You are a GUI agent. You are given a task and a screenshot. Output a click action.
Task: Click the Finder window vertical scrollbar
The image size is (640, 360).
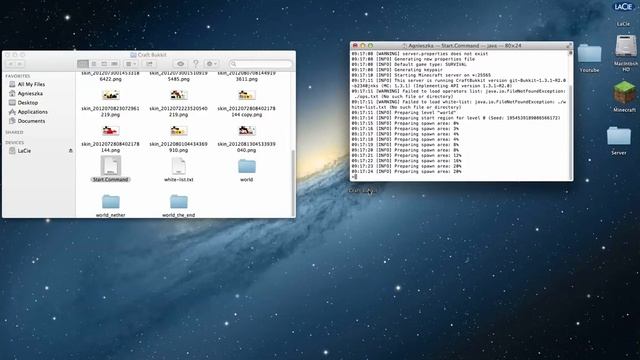[x=293, y=183]
